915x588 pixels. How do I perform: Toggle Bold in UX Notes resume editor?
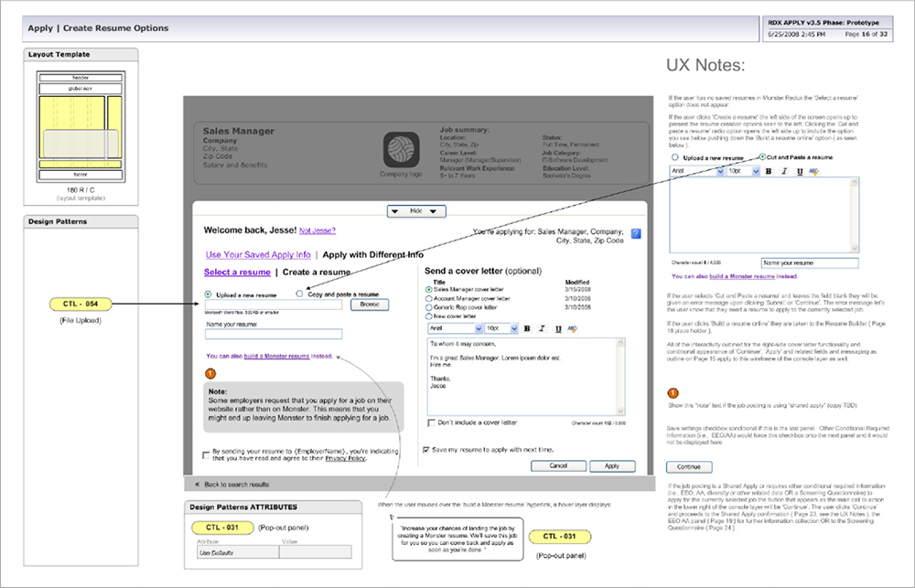pyautogui.click(x=769, y=172)
